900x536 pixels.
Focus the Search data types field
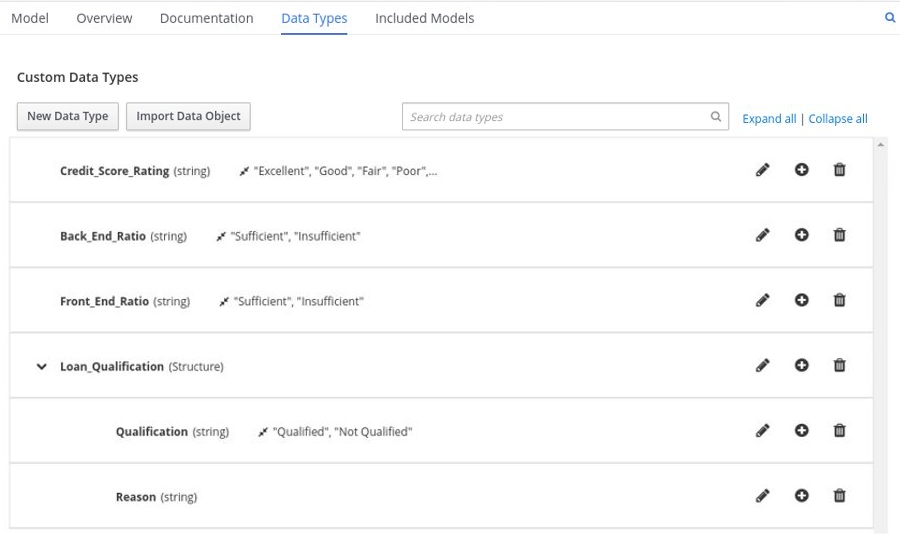555,117
